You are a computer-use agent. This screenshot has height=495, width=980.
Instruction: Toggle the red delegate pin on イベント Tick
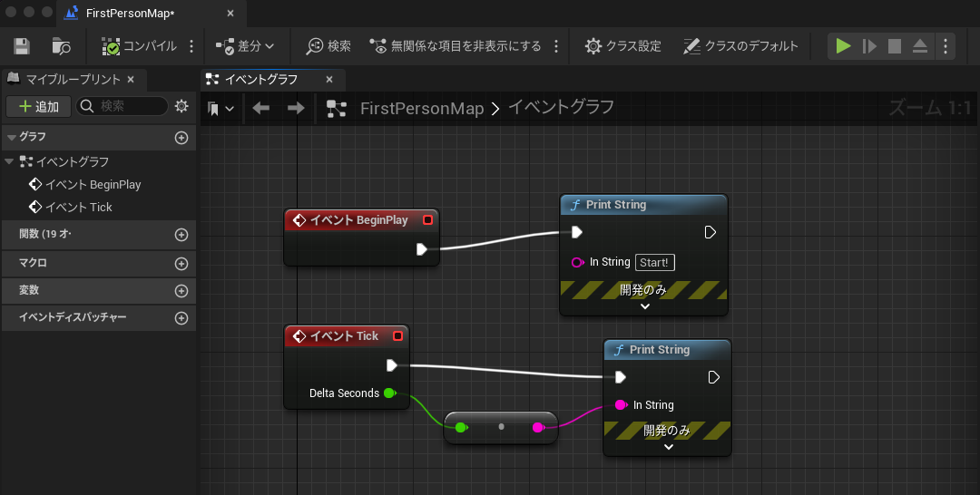click(397, 336)
